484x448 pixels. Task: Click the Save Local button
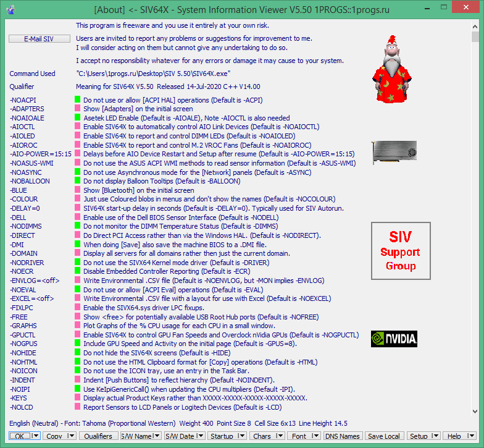(384, 436)
